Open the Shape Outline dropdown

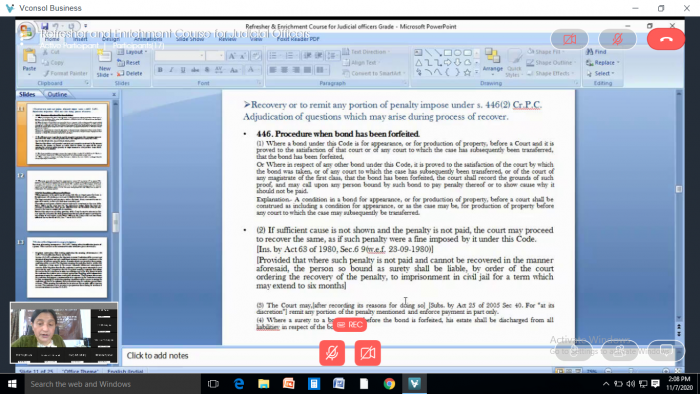point(551,62)
